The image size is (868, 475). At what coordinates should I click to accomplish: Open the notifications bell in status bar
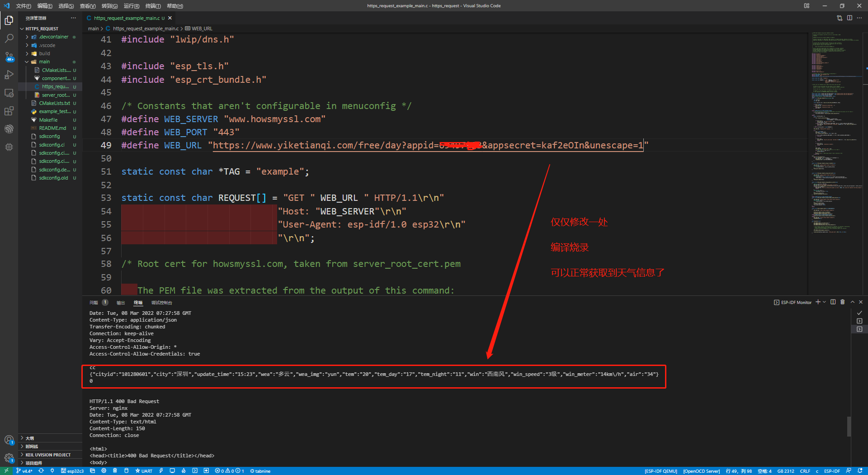click(x=860, y=470)
